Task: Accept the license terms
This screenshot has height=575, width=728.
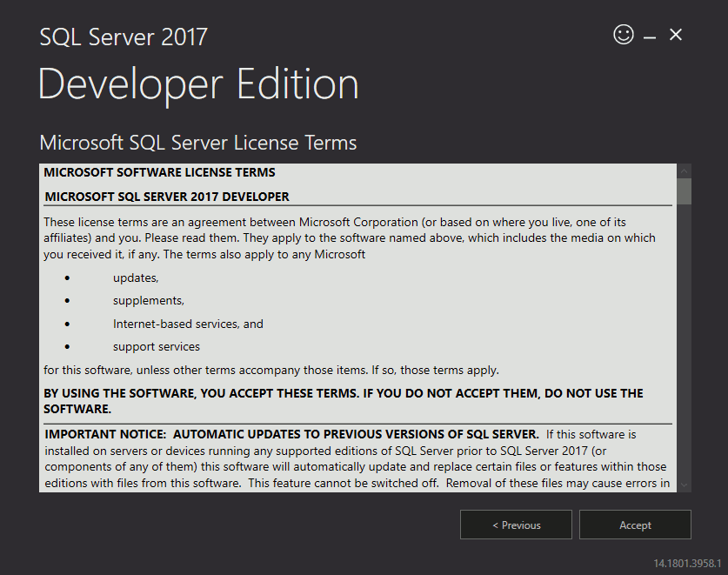Action: point(635,525)
